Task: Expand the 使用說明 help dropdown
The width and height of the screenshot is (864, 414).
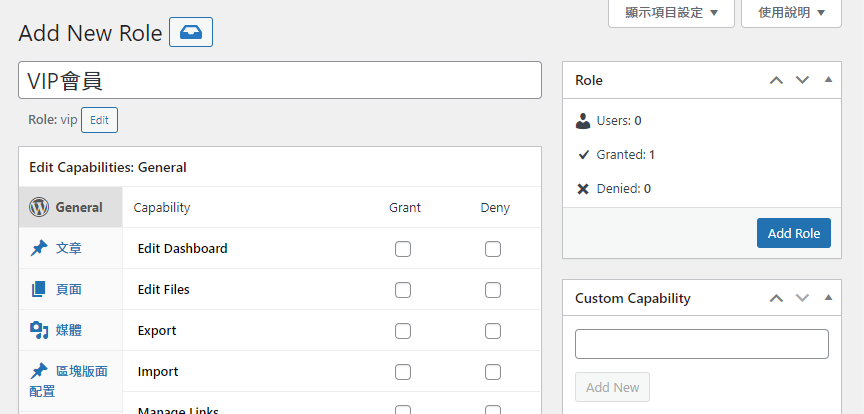Action: coord(791,13)
